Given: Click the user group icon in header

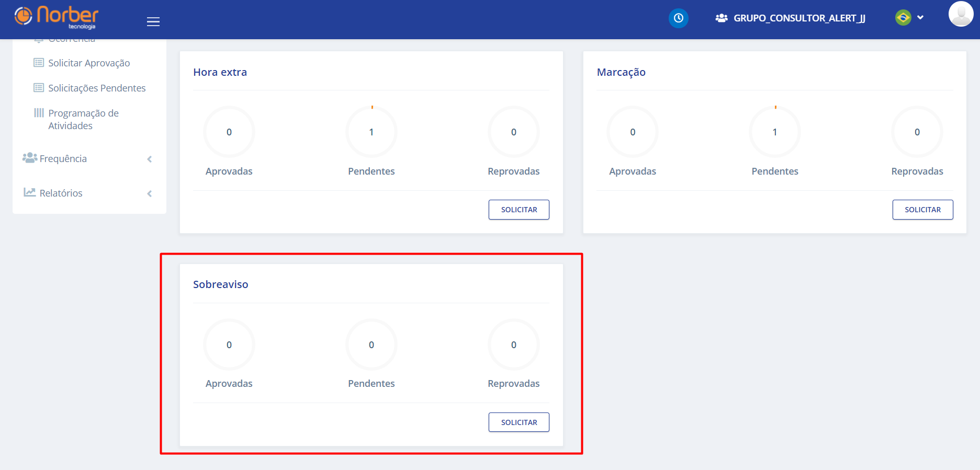Looking at the screenshot, I should [722, 18].
